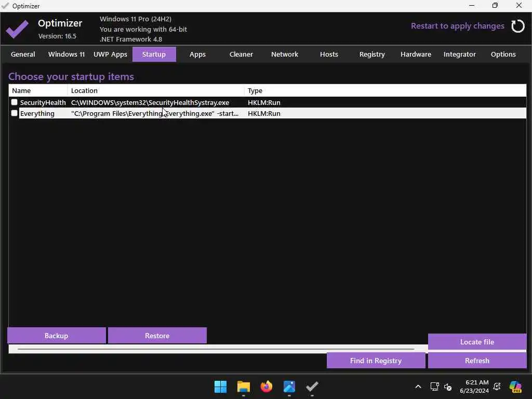Sort list by Name column header

[38, 90]
